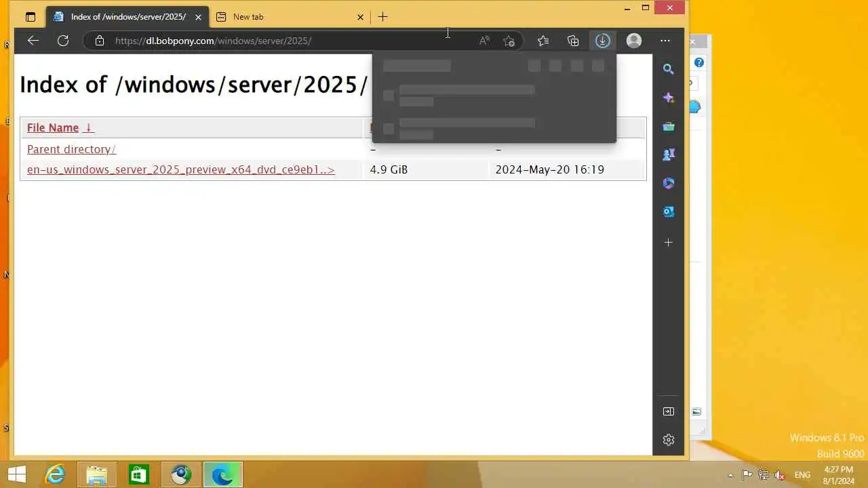View site information lock icon
This screenshot has width=868, height=488.
(x=100, y=41)
